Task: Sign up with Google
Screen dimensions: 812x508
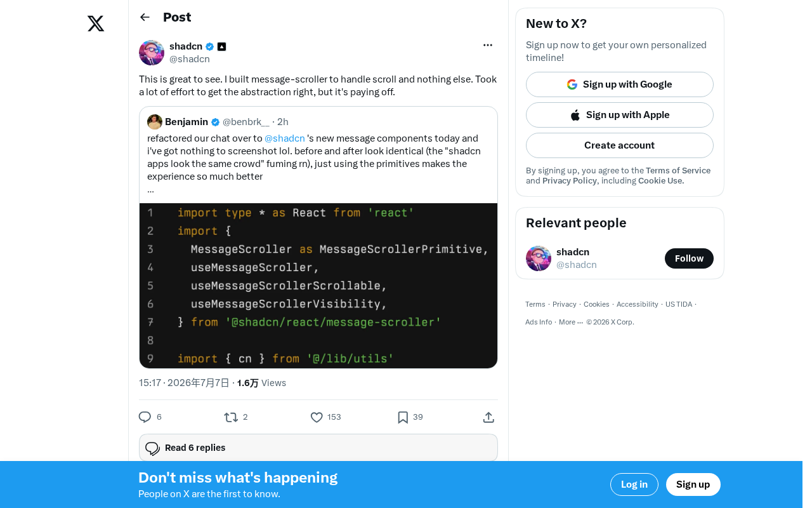Action: [x=620, y=84]
